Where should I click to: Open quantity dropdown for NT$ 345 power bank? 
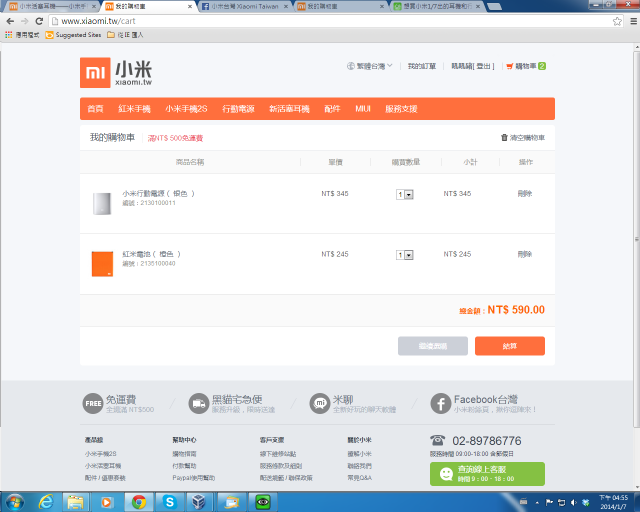pyautogui.click(x=405, y=194)
